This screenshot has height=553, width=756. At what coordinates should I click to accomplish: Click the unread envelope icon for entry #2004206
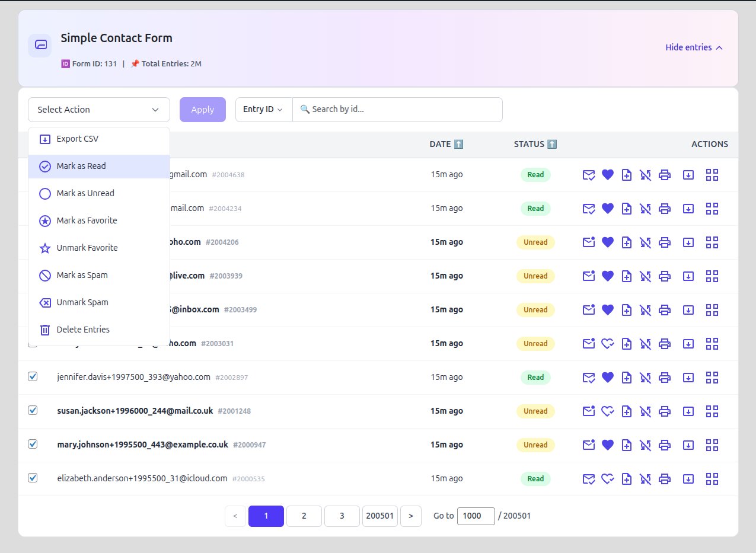(588, 242)
